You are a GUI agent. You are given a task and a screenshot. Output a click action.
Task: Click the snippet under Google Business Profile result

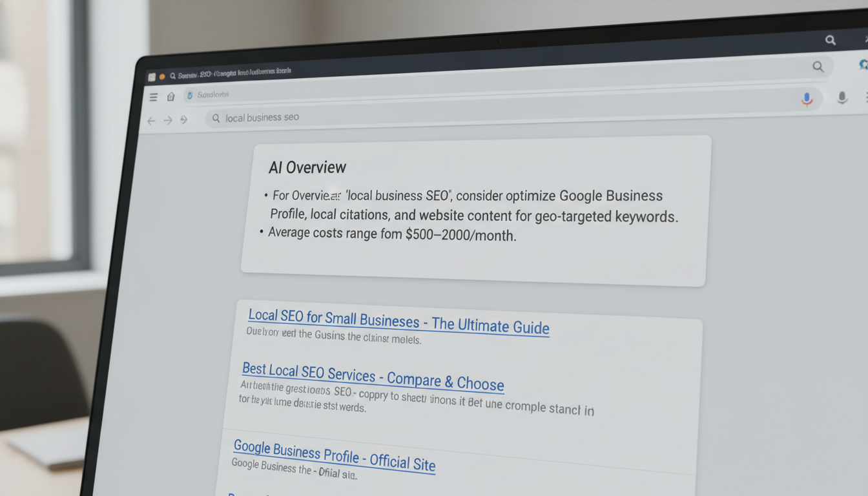294,469
